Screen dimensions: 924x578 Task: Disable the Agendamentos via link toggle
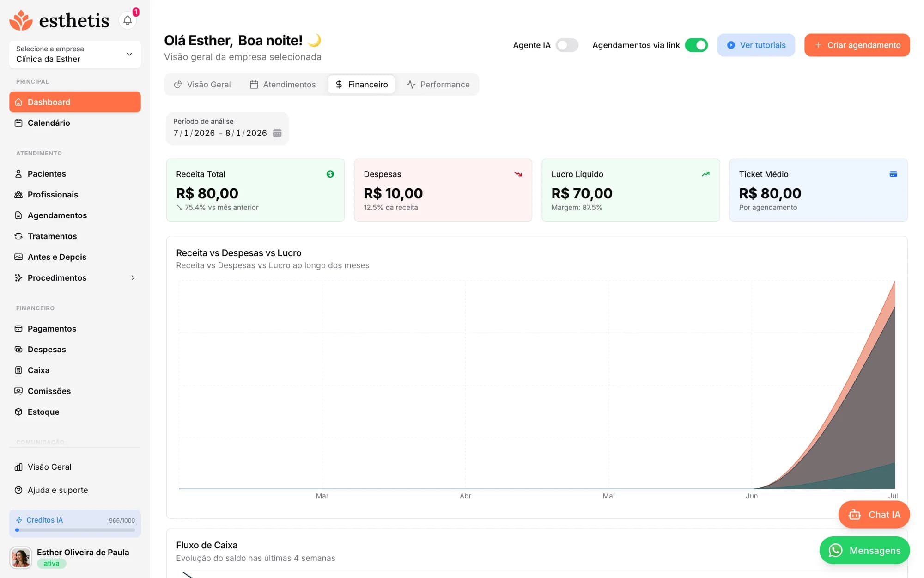[696, 45]
